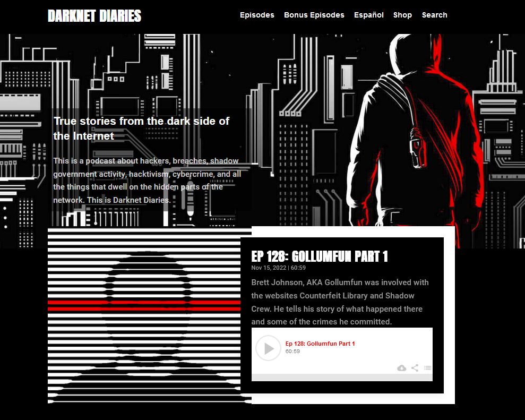525x420 pixels.
Task: Go to Bonus Episodes page
Action: point(314,15)
